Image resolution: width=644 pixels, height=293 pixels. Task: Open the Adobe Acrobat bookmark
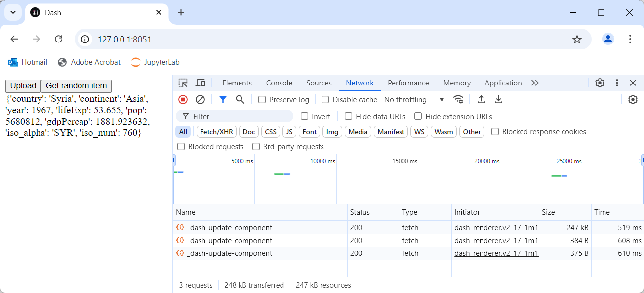[x=89, y=62]
